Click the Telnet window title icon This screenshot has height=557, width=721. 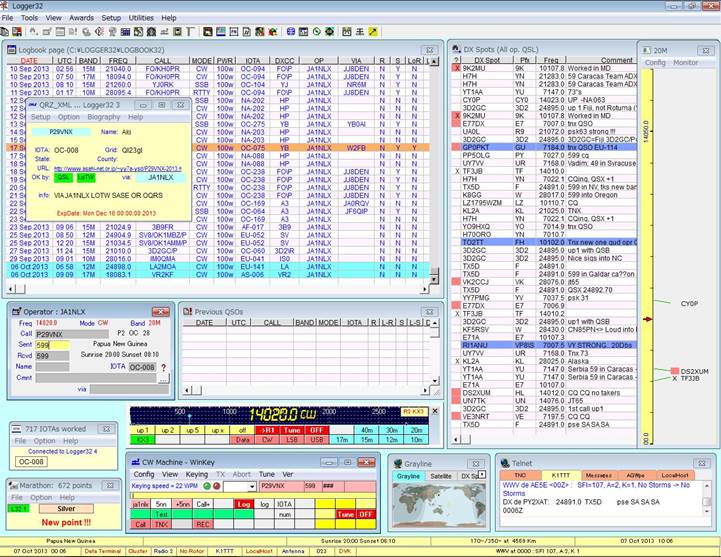click(x=505, y=463)
